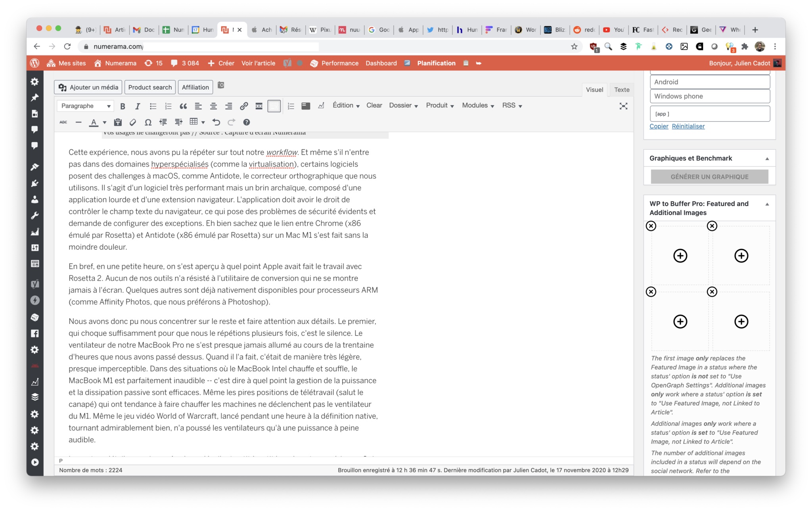Undo last edit
Image resolution: width=812 pixels, height=511 pixels.
pyautogui.click(x=216, y=122)
